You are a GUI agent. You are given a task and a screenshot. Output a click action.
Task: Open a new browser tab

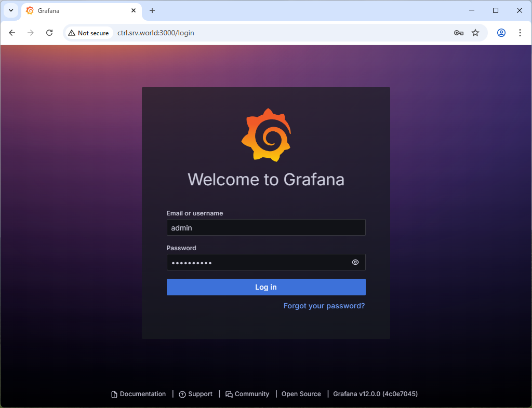152,10
